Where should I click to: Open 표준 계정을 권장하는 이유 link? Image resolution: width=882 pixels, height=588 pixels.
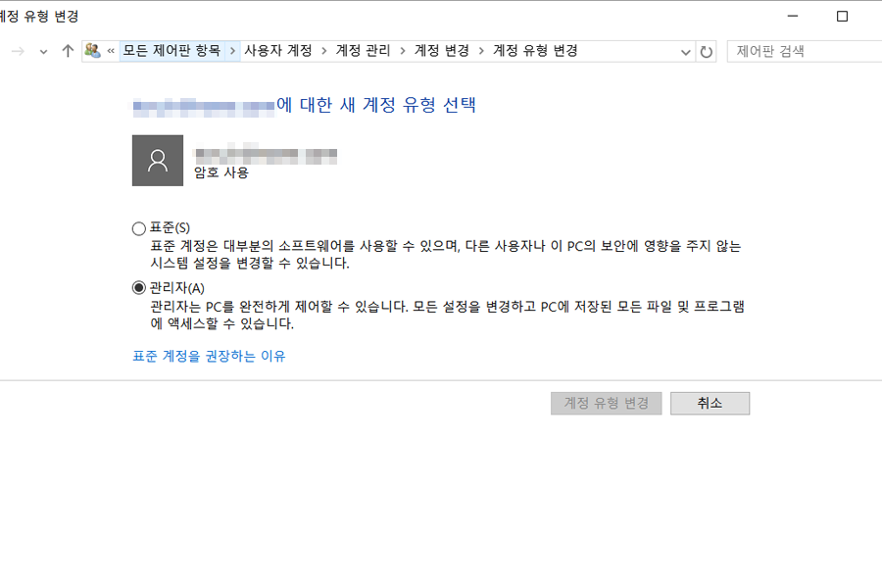click(x=209, y=356)
